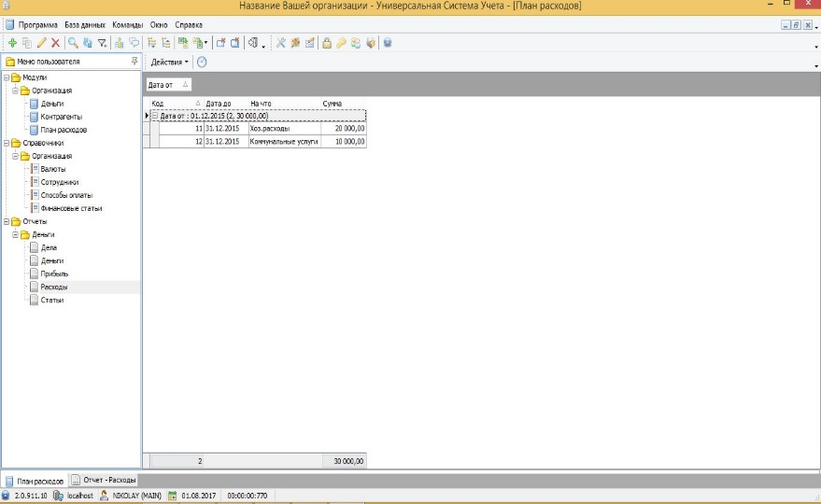Open the Прибыль report

pyautogui.click(x=54, y=273)
